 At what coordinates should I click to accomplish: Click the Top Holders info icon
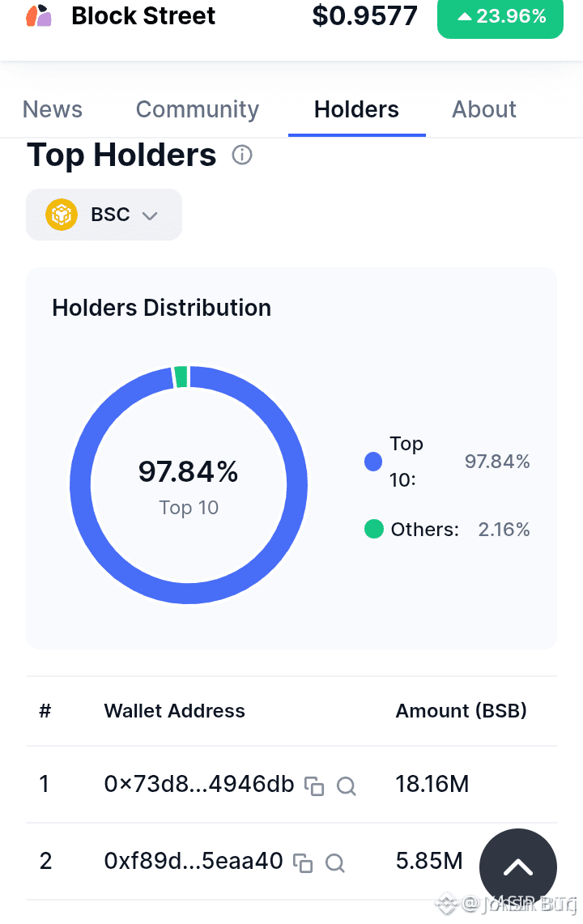(241, 155)
